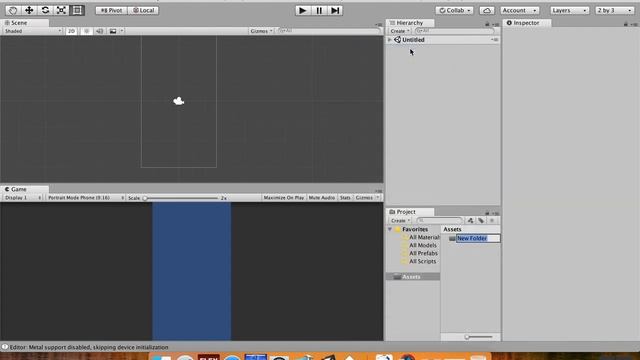Toggle Maximize On Play
The image size is (640, 360).
[284, 198]
